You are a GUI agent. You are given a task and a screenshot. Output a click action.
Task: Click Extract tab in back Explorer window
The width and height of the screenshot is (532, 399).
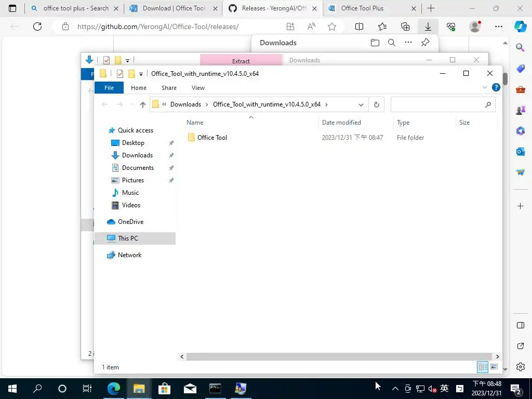[241, 61]
